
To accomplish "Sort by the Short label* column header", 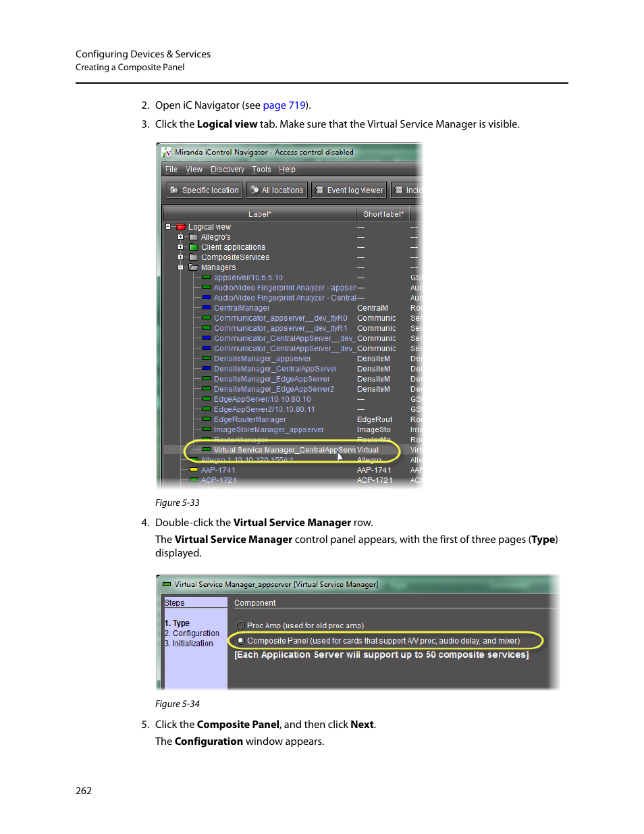I will point(383,214).
